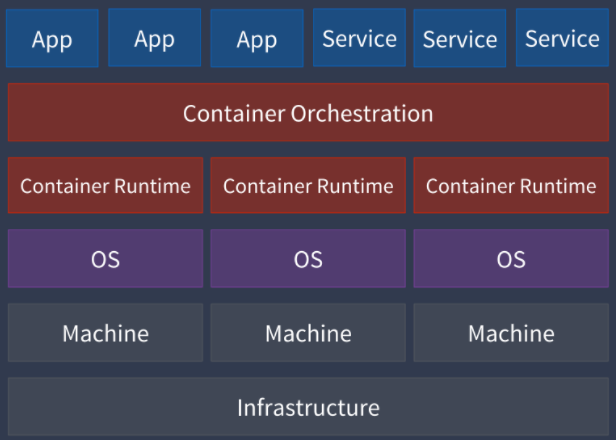Select the middle purple OS box
Image resolution: width=616 pixels, height=440 pixels.
308,259
